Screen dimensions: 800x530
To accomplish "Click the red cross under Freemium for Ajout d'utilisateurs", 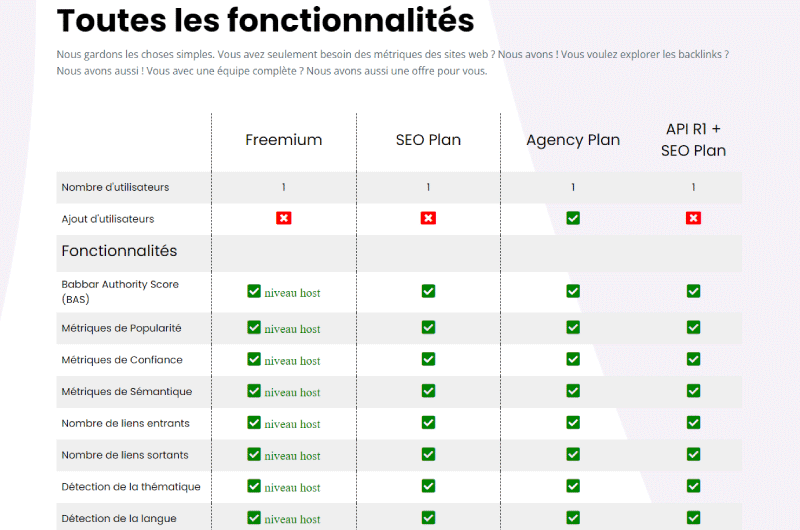I will tap(284, 218).
